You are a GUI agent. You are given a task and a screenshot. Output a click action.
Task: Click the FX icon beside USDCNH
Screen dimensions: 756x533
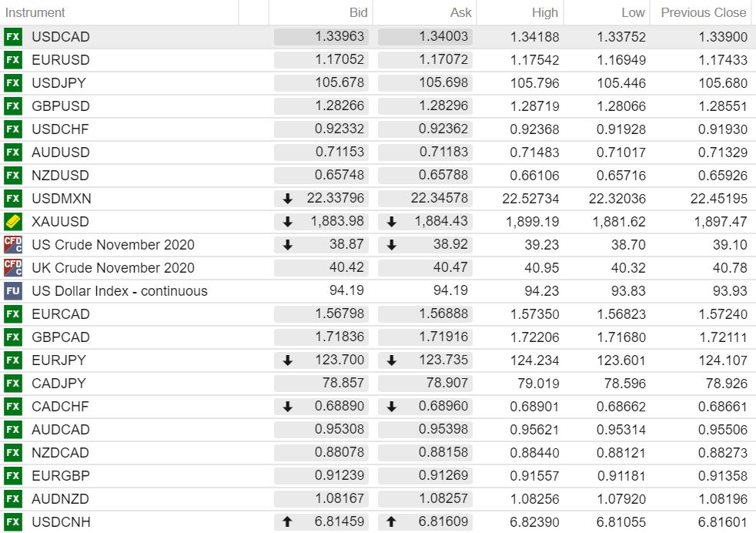(x=12, y=522)
